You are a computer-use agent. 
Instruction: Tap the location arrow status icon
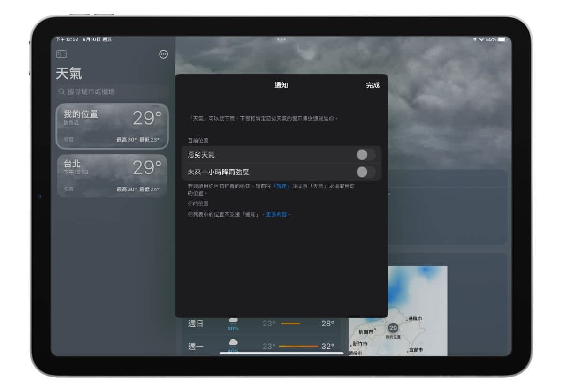click(475, 39)
